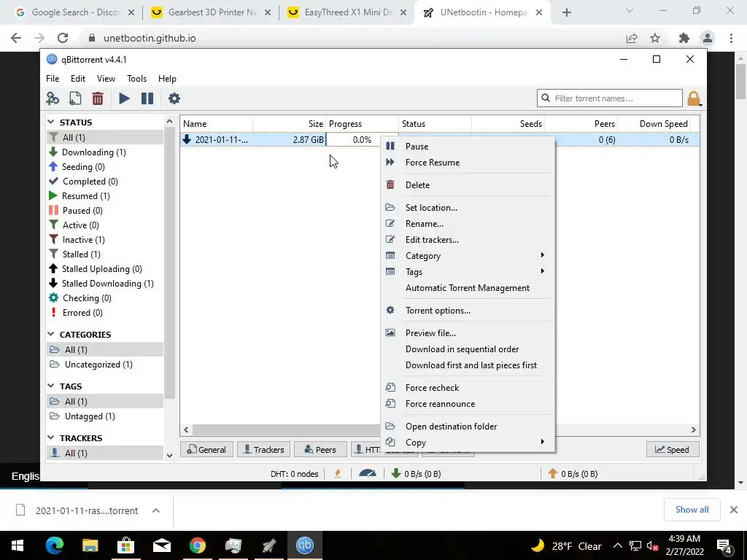747x560 pixels.
Task: Click the Set location folder icon
Action: coord(390,207)
